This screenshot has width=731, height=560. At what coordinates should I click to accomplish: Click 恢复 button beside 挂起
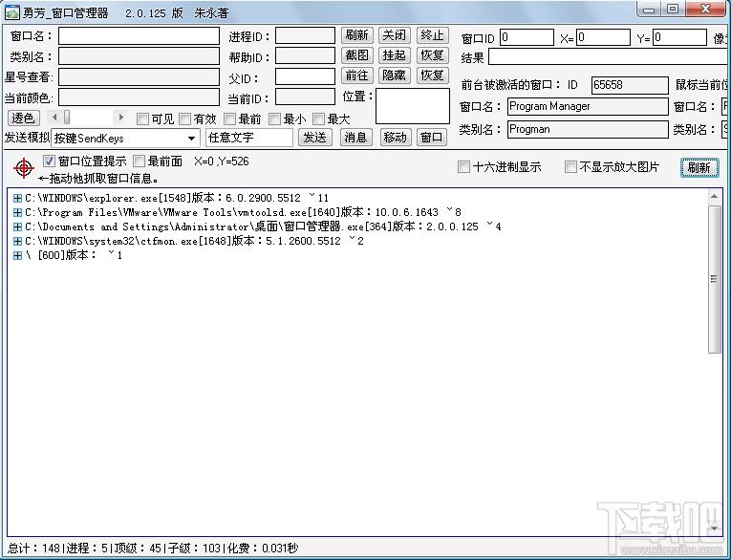(432, 55)
